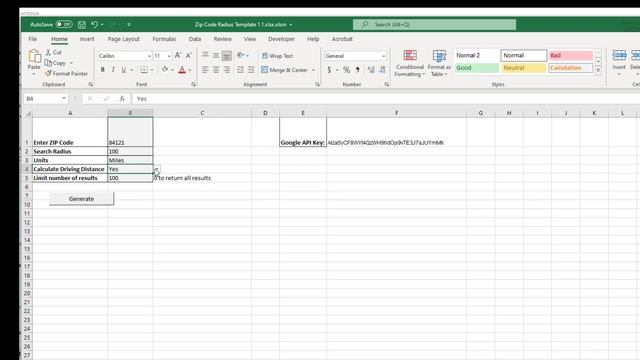Screen dimensions: 640x360
Task: Click the Paste clipboard icon
Action: pos(34,56)
